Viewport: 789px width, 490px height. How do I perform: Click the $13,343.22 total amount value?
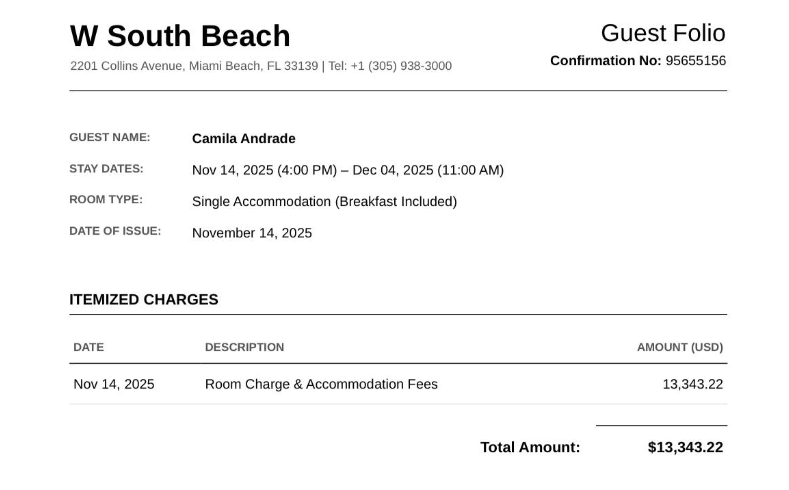pos(685,447)
